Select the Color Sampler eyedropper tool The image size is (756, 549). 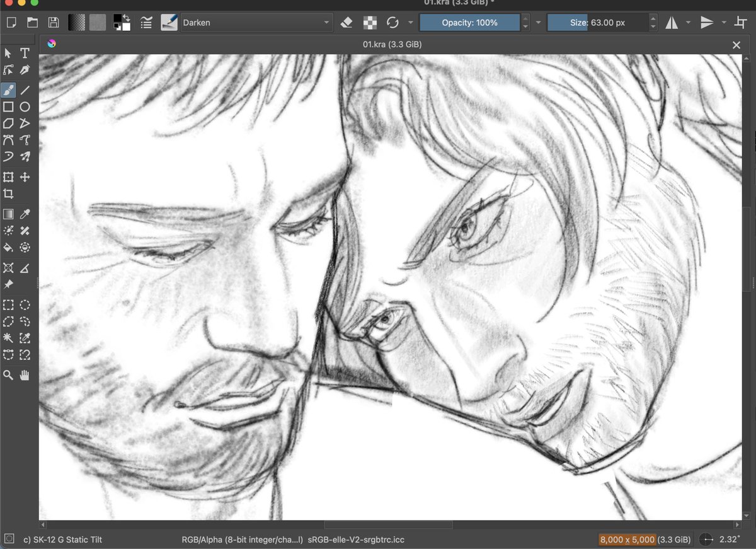25,214
